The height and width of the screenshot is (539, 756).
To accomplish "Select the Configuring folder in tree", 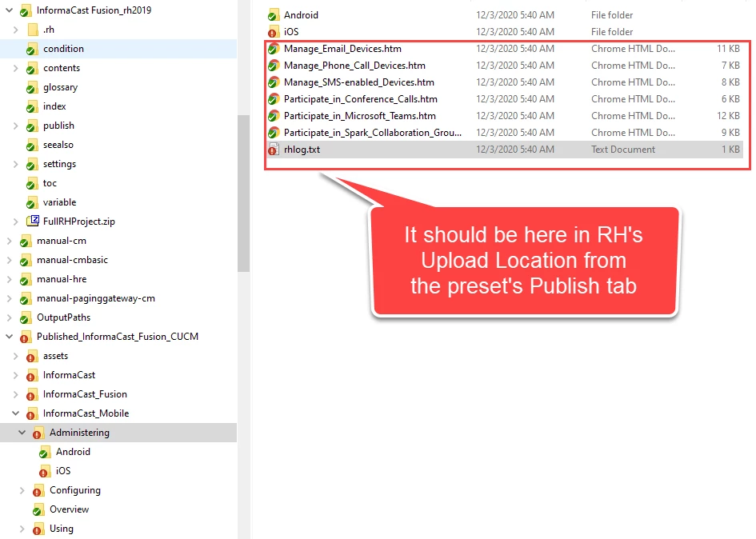I will point(74,490).
